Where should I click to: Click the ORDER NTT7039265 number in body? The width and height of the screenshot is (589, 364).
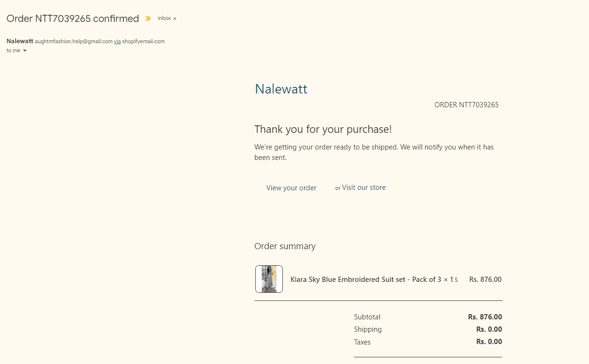pos(467,105)
